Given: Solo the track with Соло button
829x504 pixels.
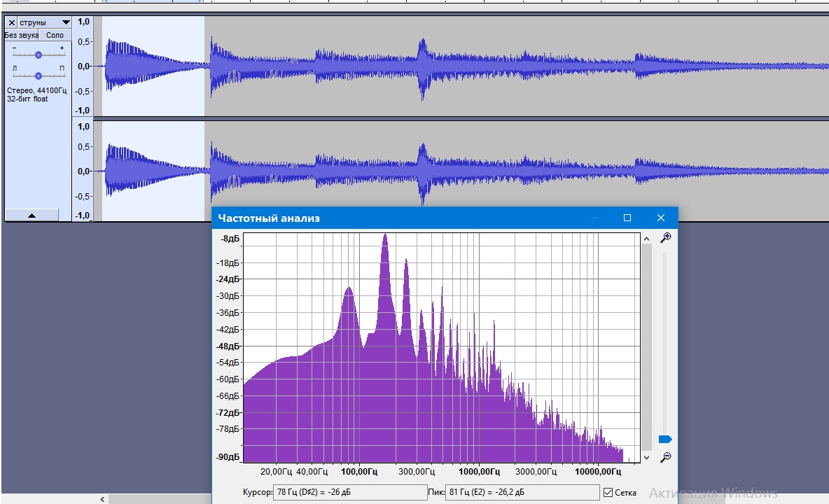Looking at the screenshot, I should [x=55, y=36].
